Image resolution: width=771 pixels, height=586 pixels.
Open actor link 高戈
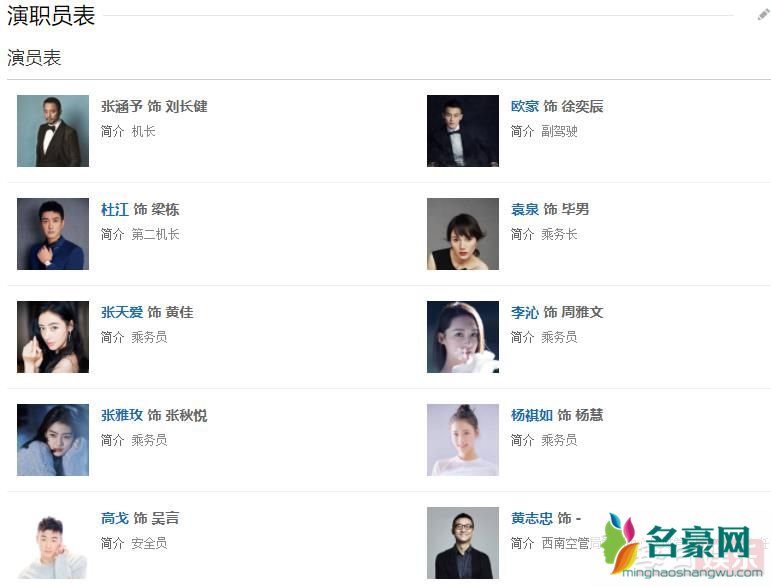point(115,518)
